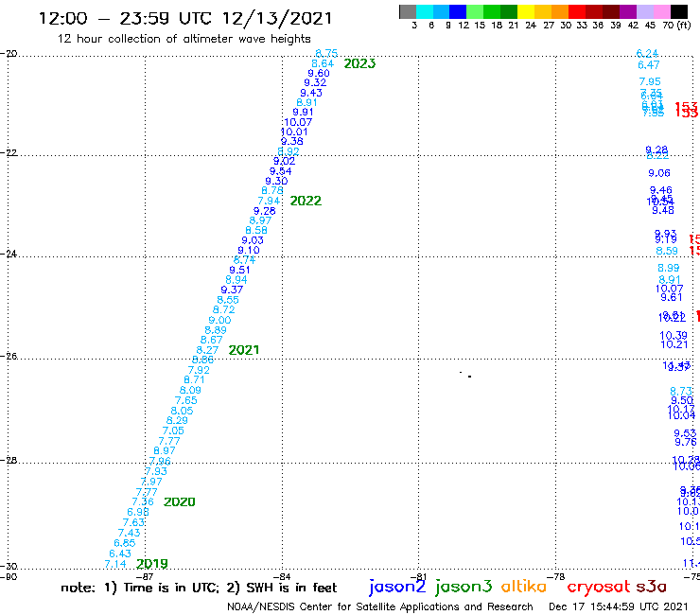Click the latitude axis label '-24'
Viewport: 700px width, 615px height.
[x=9, y=254]
